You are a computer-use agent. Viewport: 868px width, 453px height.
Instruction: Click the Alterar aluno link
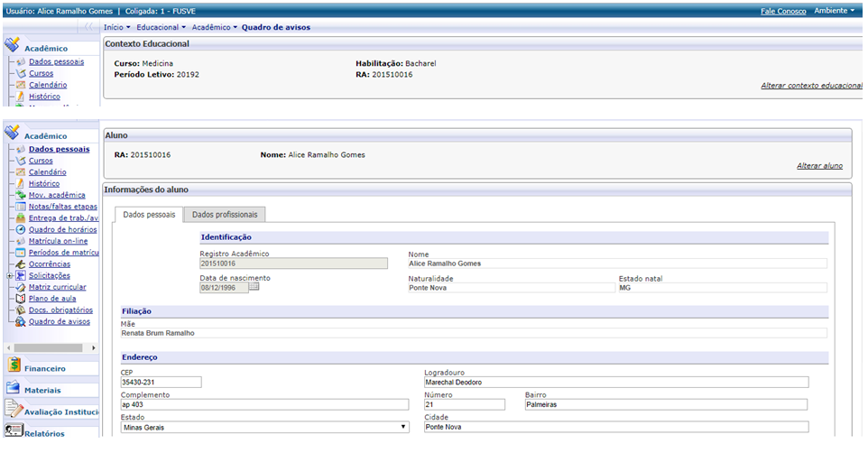pyautogui.click(x=819, y=166)
